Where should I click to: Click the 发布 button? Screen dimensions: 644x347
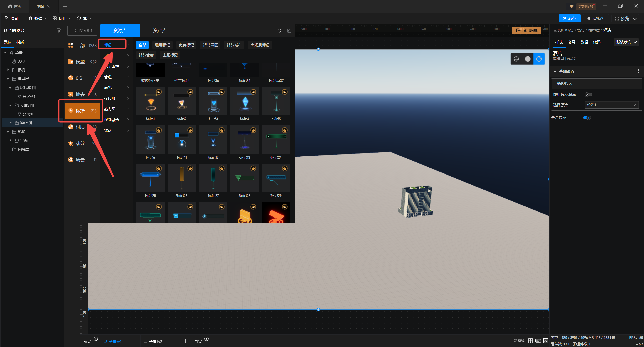[570, 18]
